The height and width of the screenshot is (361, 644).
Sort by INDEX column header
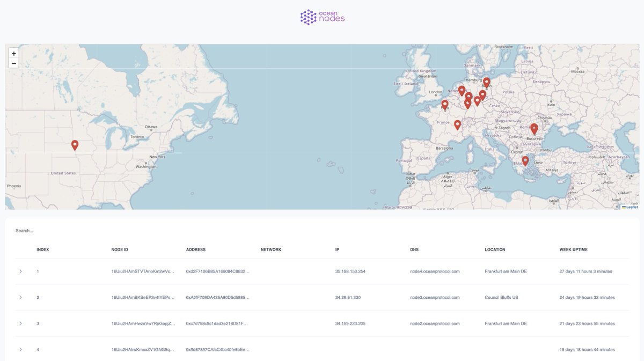click(x=43, y=249)
